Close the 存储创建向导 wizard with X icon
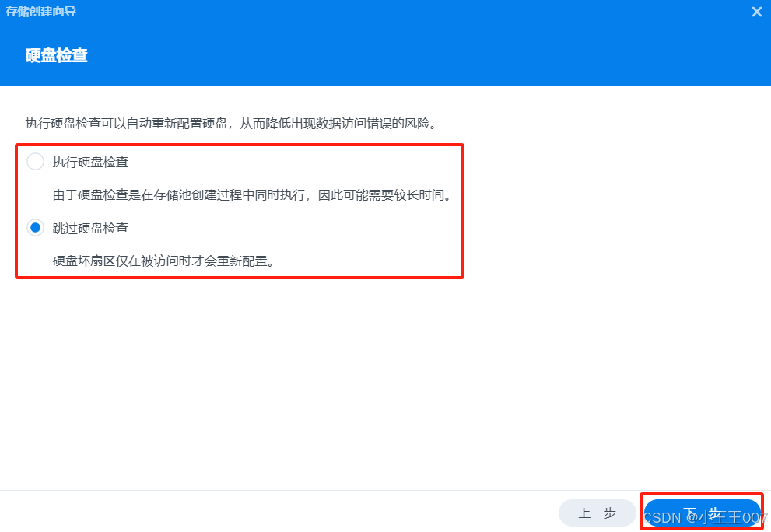771x532 pixels. (757, 12)
